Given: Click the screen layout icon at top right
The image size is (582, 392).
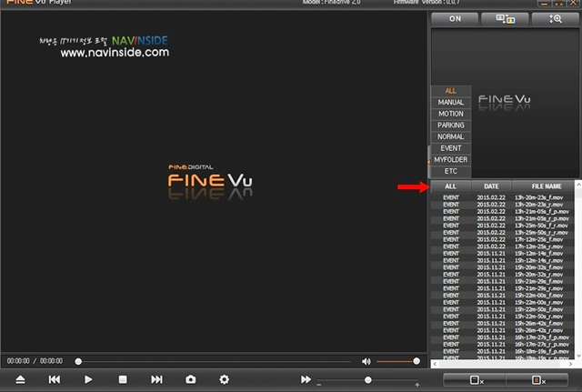Looking at the screenshot, I should point(506,19).
